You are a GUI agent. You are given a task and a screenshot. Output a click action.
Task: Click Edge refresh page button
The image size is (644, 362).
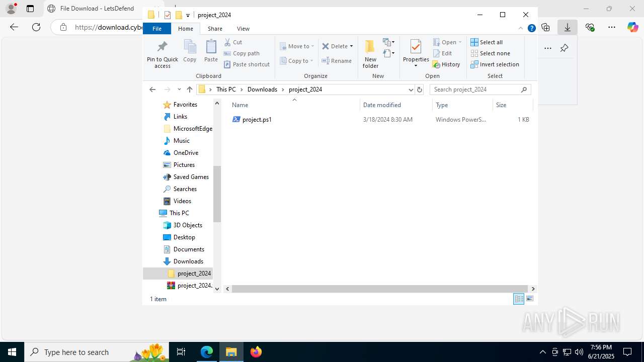tap(36, 27)
